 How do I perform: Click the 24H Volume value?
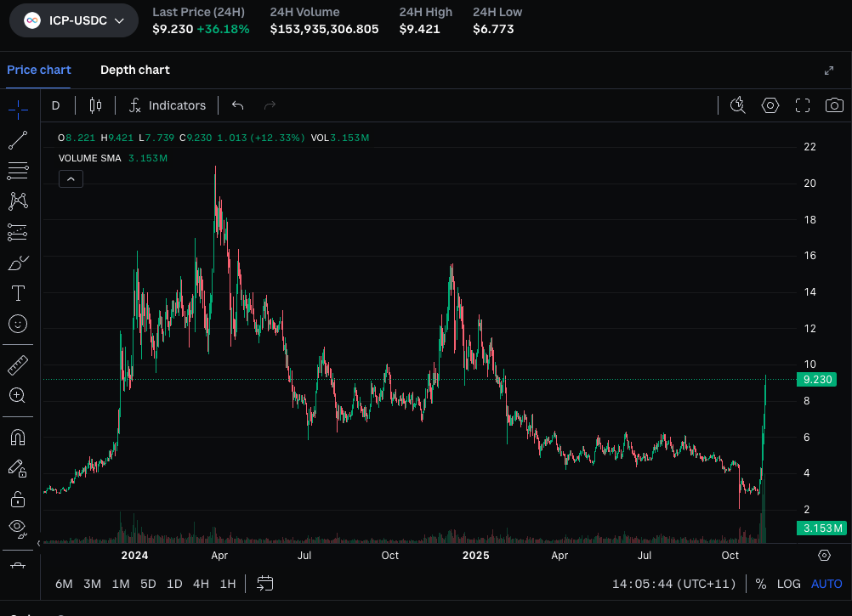[325, 29]
